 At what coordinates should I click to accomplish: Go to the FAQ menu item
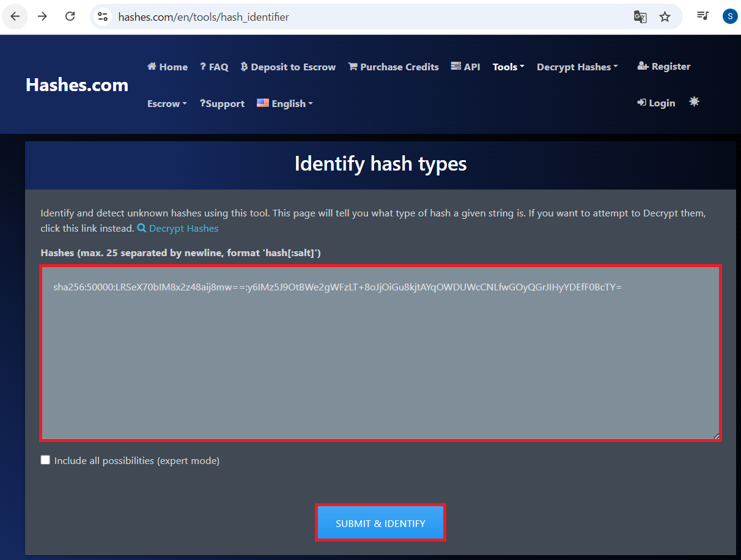click(x=214, y=67)
